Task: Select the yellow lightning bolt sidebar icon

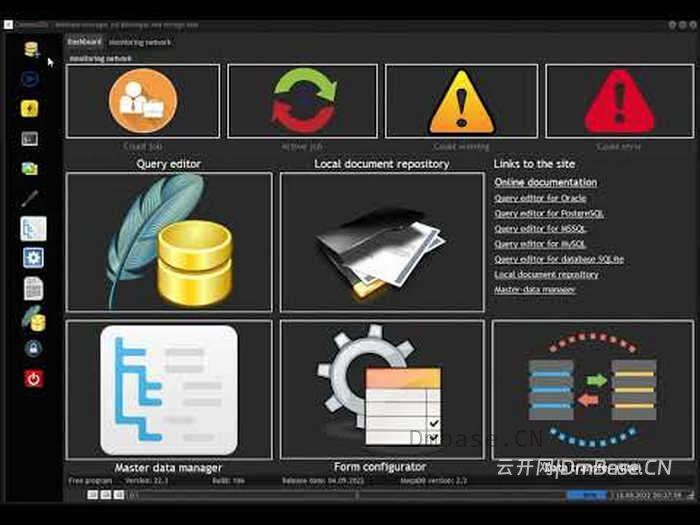Action: pyautogui.click(x=29, y=108)
